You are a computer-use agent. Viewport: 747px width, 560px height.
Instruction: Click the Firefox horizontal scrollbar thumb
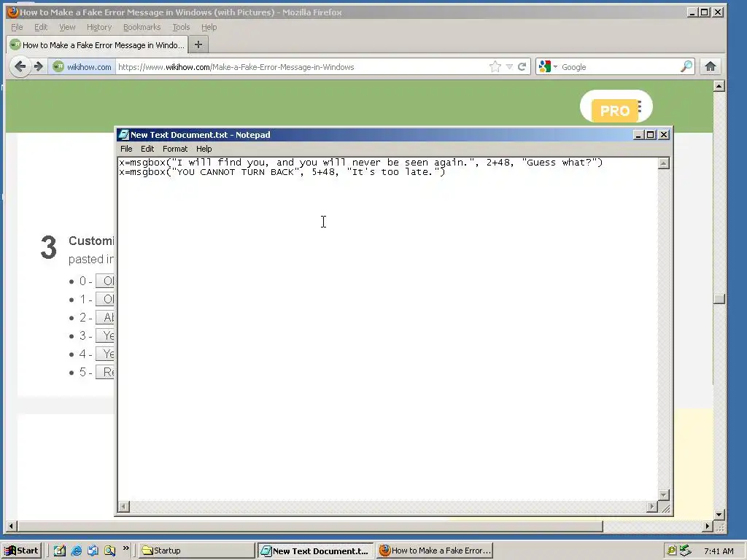point(310,526)
